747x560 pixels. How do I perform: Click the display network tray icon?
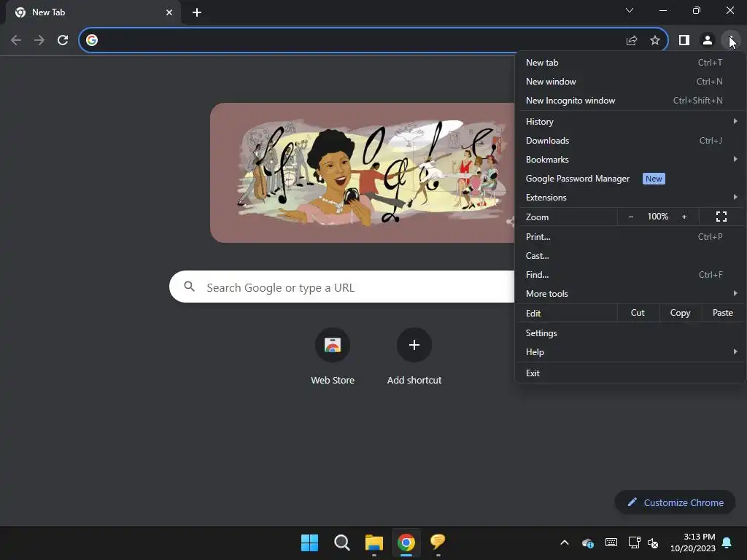tap(634, 542)
